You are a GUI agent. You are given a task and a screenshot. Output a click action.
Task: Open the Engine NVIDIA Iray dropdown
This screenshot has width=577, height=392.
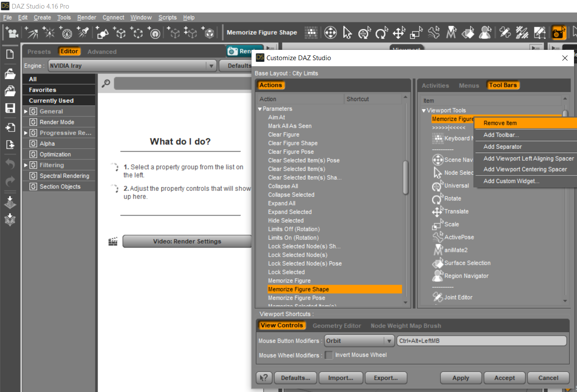tap(132, 66)
